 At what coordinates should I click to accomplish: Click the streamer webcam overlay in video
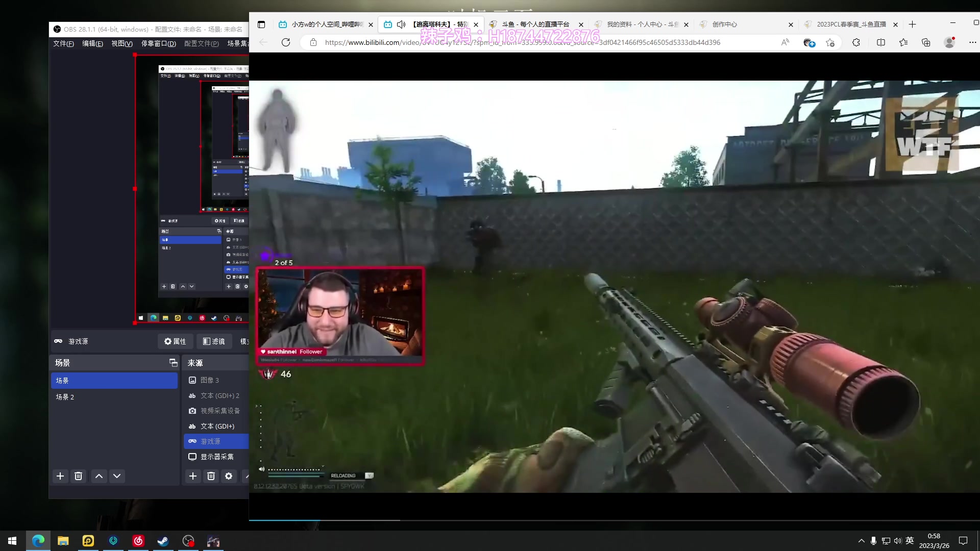340,316
